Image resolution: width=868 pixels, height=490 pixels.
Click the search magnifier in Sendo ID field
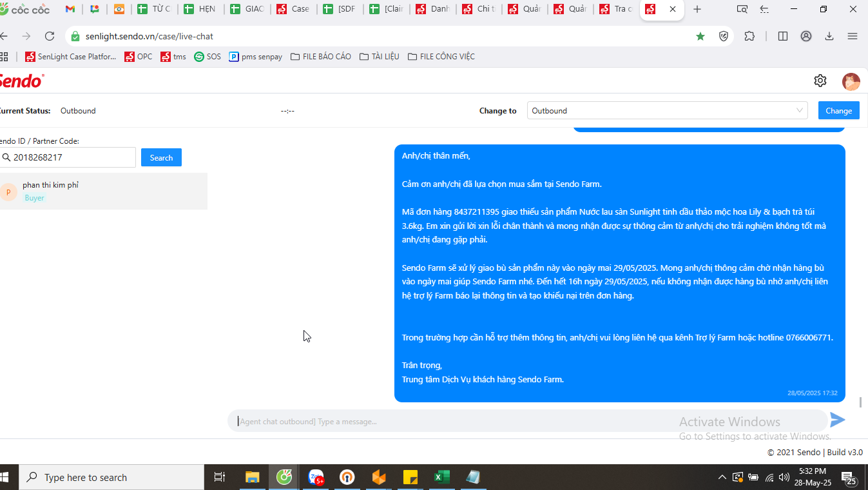coord(6,157)
